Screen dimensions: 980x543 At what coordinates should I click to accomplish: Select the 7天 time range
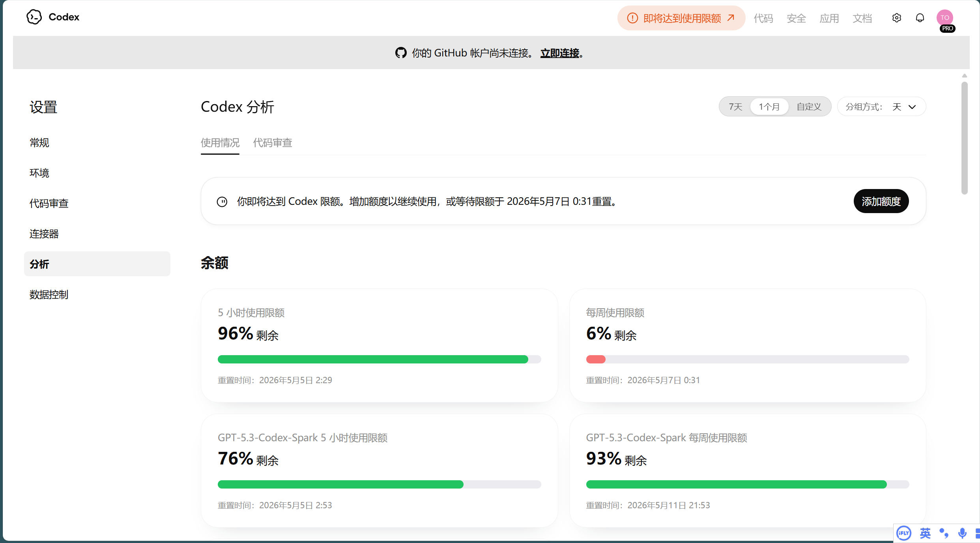735,107
